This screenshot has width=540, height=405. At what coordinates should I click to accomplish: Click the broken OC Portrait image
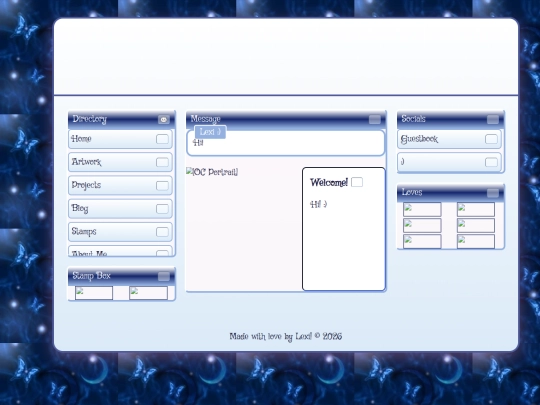point(212,172)
